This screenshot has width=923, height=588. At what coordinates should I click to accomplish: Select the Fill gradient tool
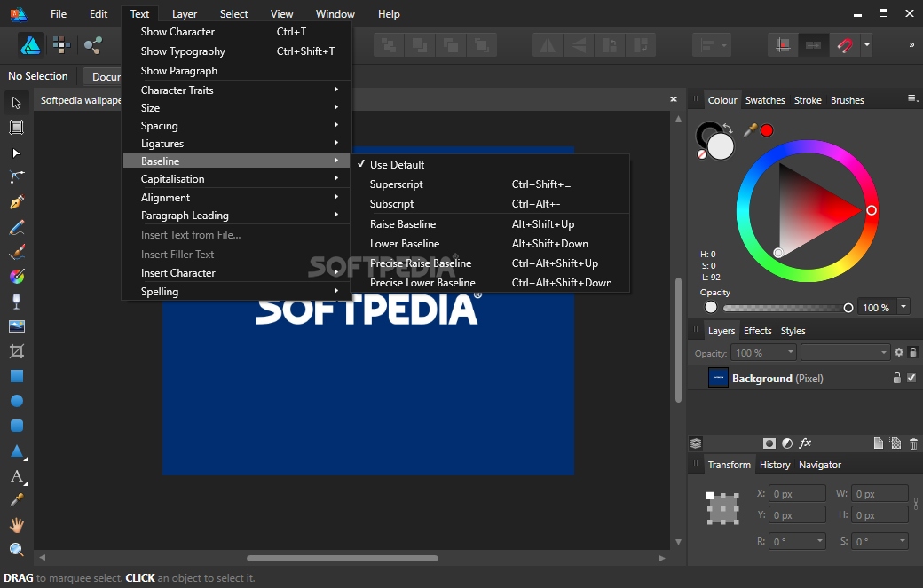[x=17, y=277]
